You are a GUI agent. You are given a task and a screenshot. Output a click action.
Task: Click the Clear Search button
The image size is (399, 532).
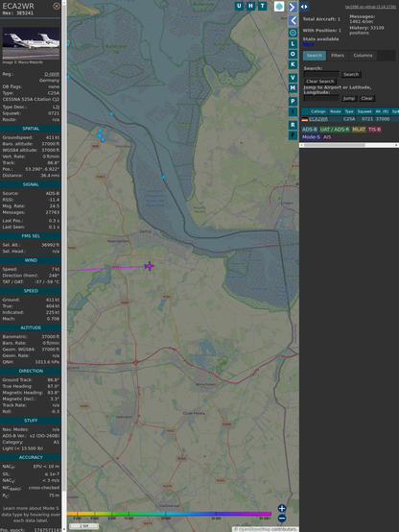320,81
